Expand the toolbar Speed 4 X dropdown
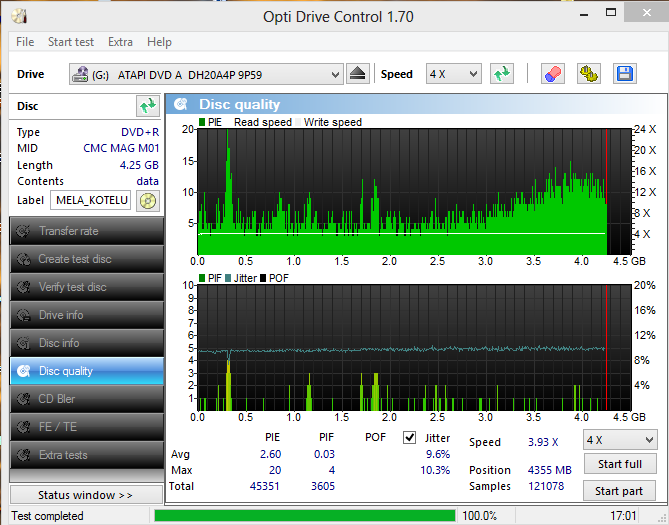 [x=473, y=74]
